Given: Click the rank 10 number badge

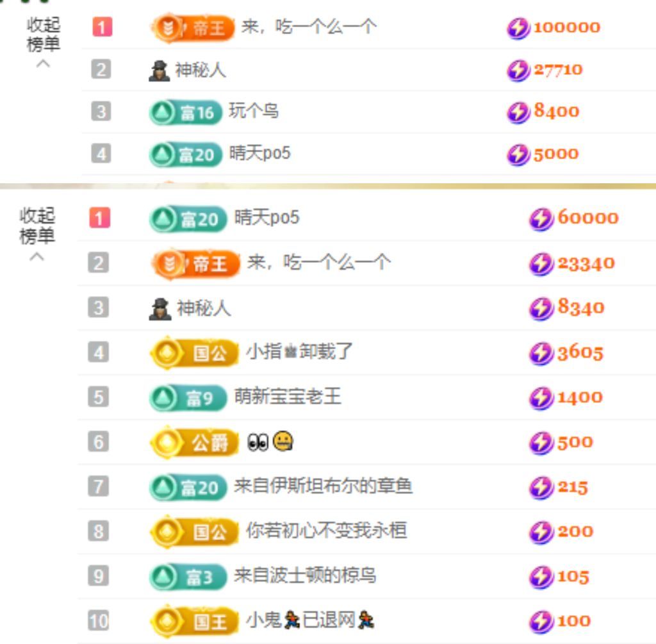Looking at the screenshot, I should pos(98,620).
